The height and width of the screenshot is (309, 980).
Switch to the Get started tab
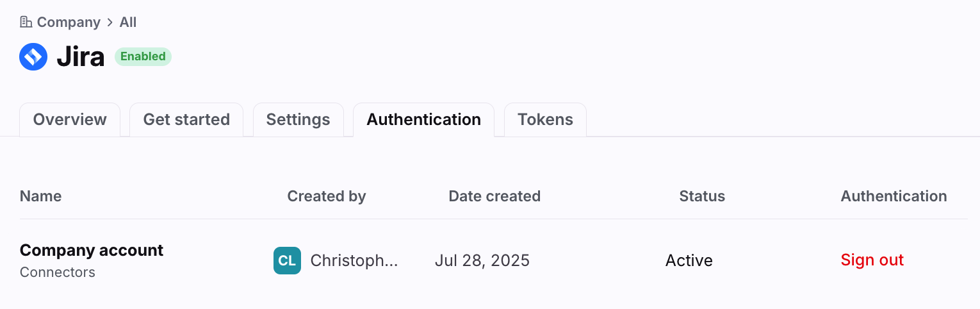point(186,120)
